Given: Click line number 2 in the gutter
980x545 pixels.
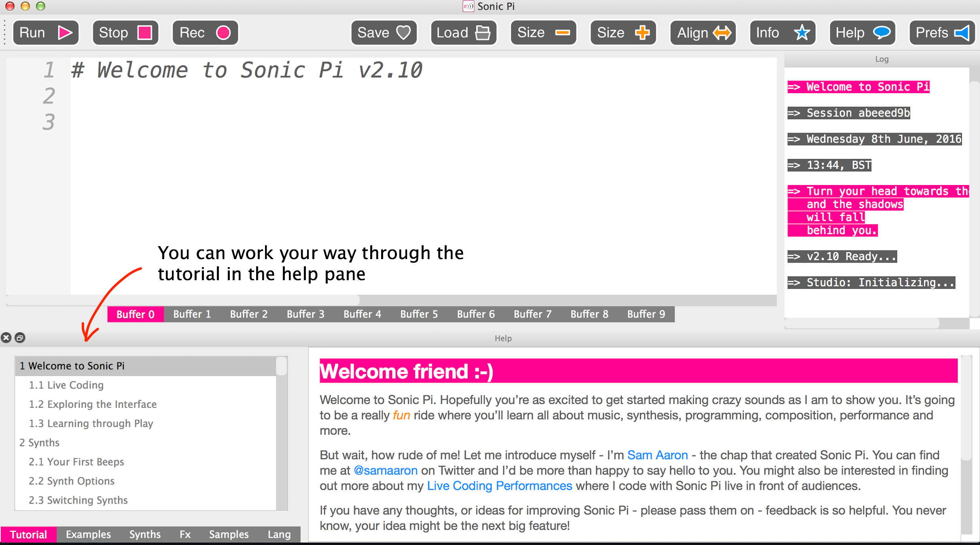Looking at the screenshot, I should point(49,96).
